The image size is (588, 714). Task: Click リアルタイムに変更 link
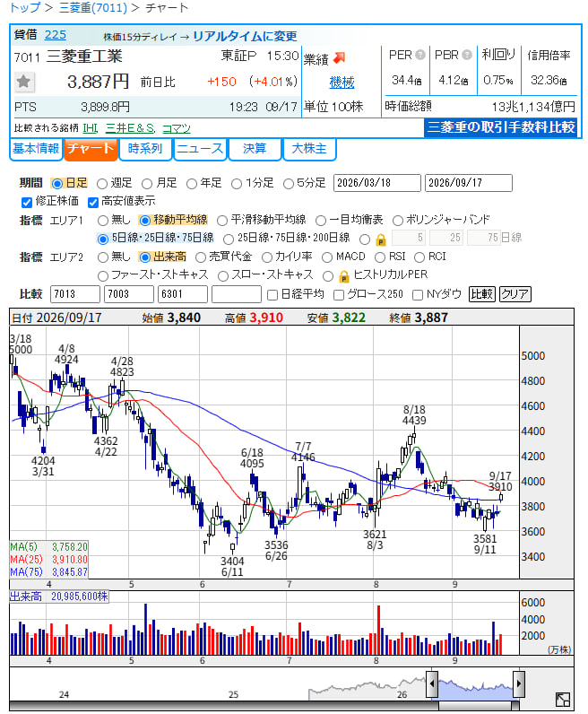coord(245,37)
